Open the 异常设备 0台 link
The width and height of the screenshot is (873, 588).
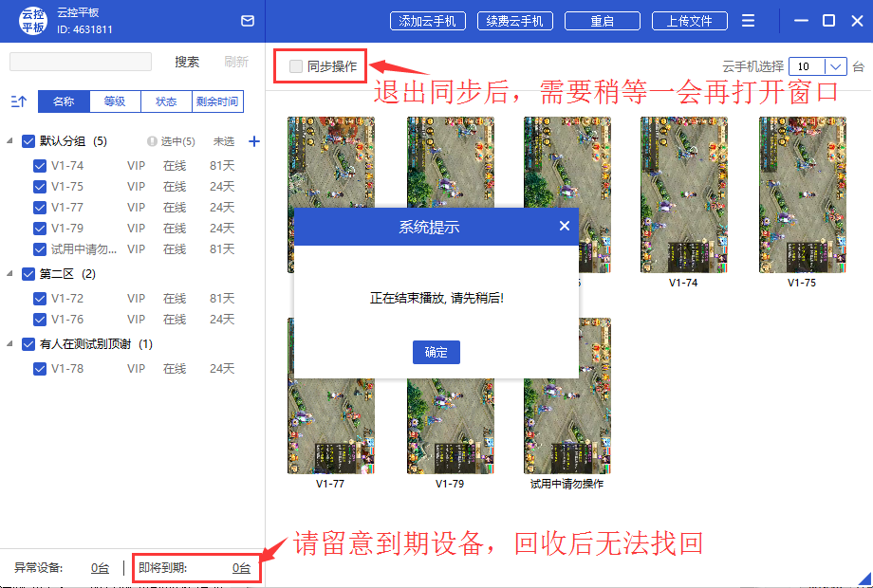[101, 568]
